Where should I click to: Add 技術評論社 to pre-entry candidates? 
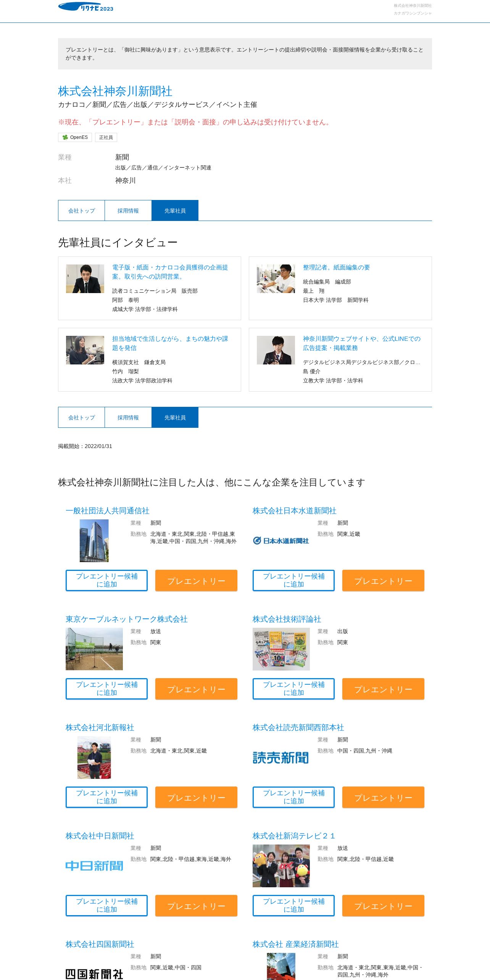pyautogui.click(x=293, y=688)
